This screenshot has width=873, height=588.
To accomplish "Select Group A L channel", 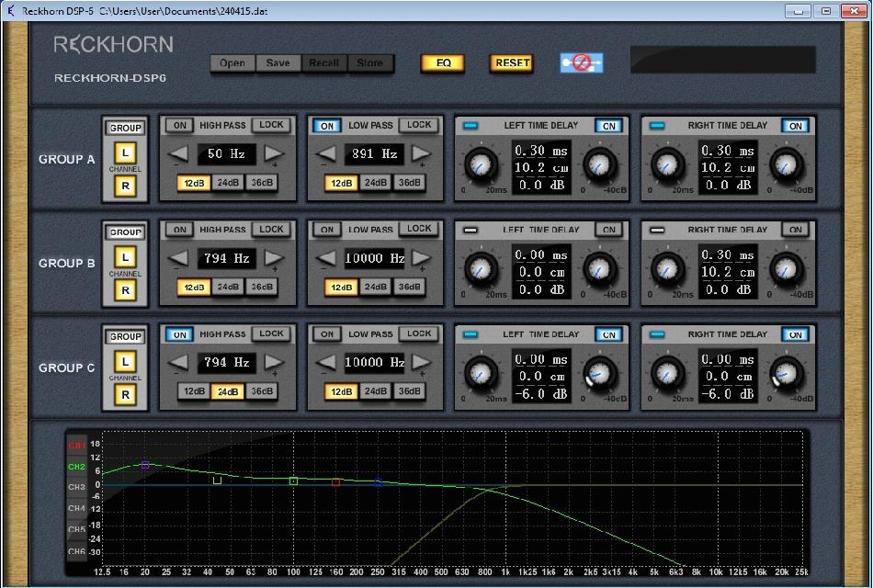I will 125,153.
